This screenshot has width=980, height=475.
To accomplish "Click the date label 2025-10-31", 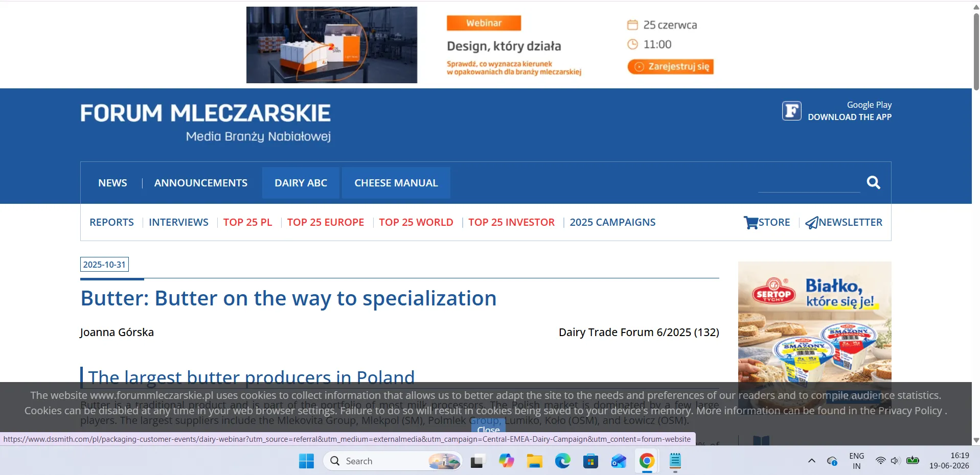I will click(104, 265).
